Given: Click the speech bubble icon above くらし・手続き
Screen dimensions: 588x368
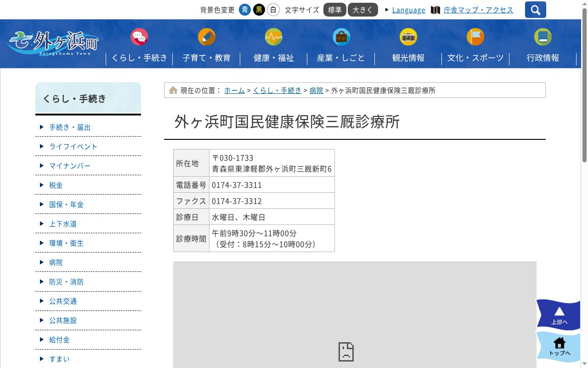Looking at the screenshot, I should point(139,37).
